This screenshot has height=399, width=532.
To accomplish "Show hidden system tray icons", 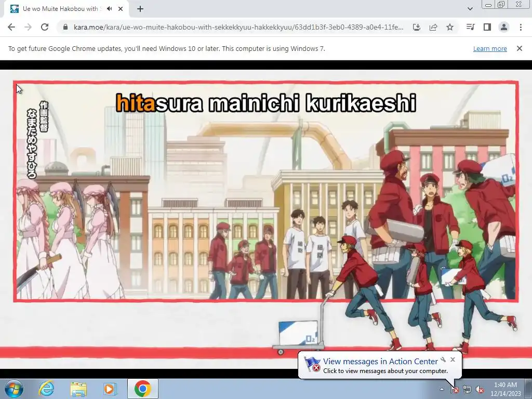I will [x=442, y=390].
